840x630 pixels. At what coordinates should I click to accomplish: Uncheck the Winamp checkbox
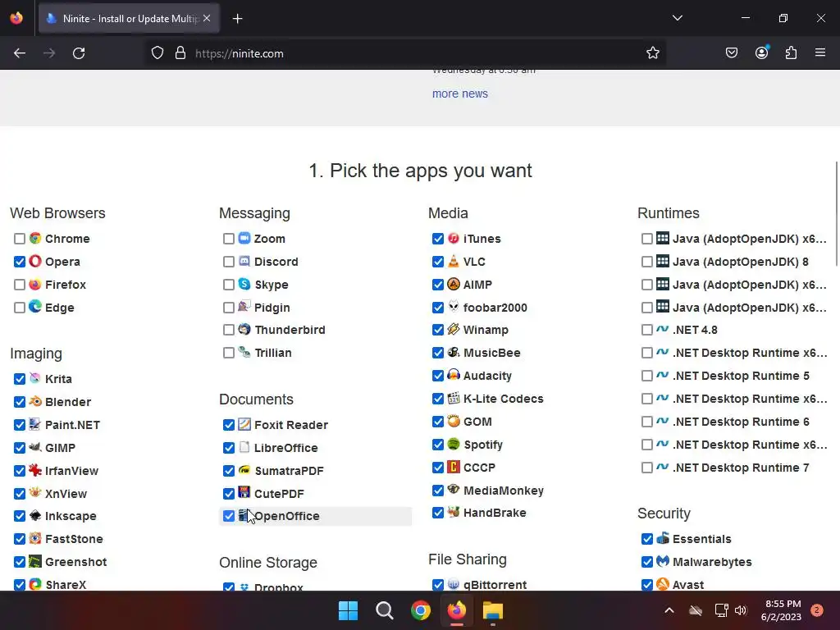pyautogui.click(x=438, y=330)
